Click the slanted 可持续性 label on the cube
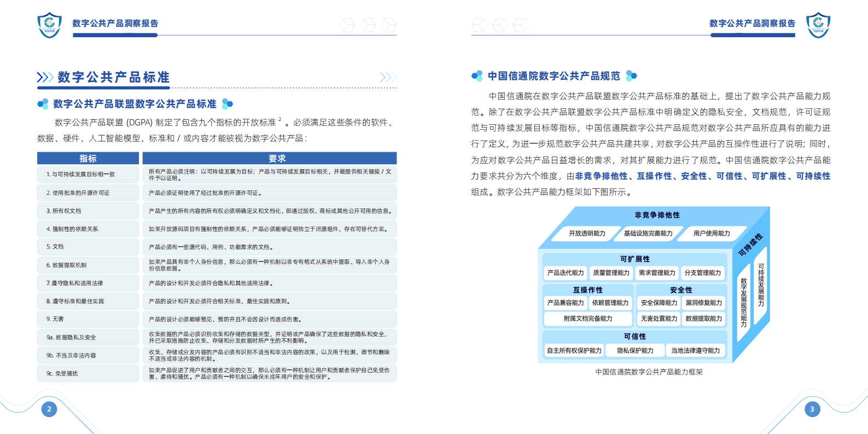 [750, 245]
